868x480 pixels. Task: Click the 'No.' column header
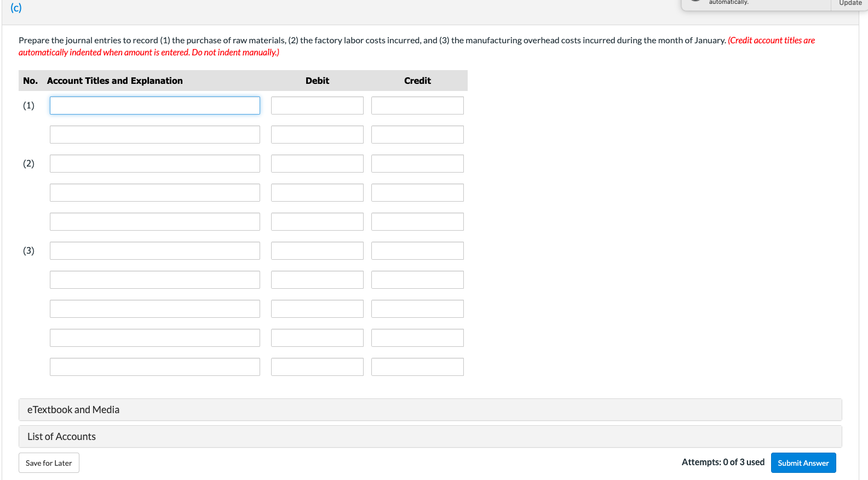(x=31, y=81)
